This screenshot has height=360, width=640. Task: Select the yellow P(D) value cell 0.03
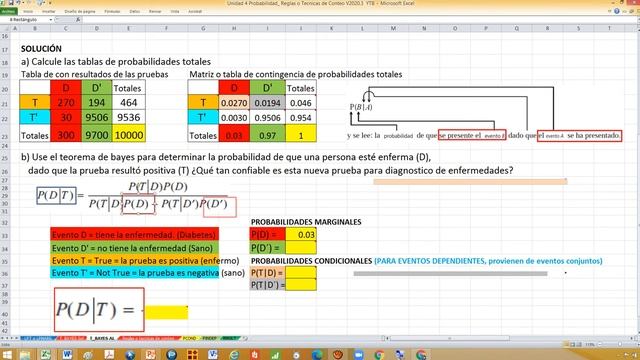click(301, 235)
